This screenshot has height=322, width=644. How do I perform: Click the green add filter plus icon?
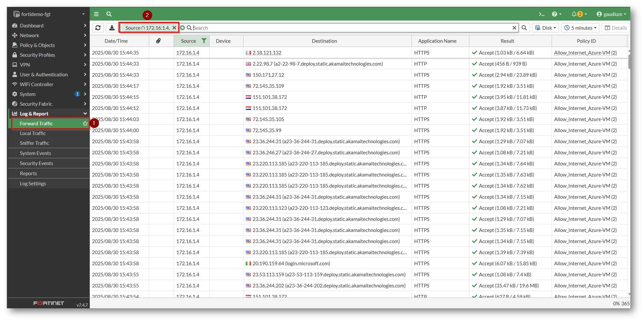[x=182, y=28]
